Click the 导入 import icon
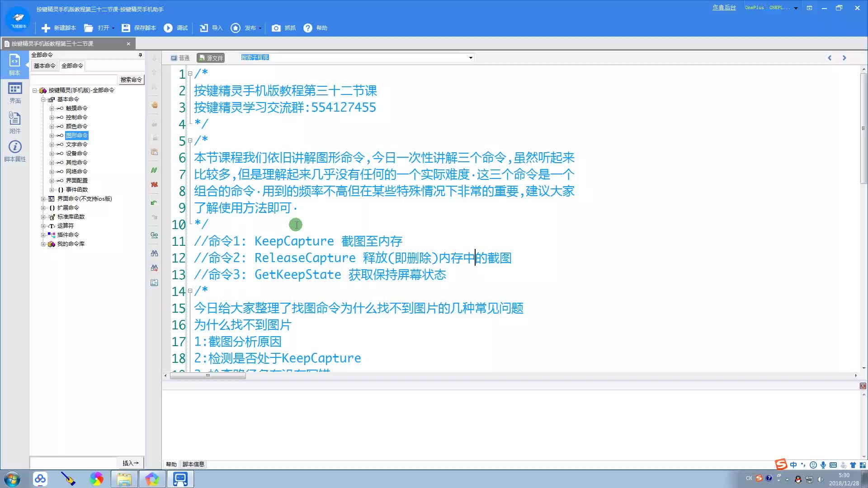Viewport: 868px width, 488px height. pyautogui.click(x=204, y=28)
